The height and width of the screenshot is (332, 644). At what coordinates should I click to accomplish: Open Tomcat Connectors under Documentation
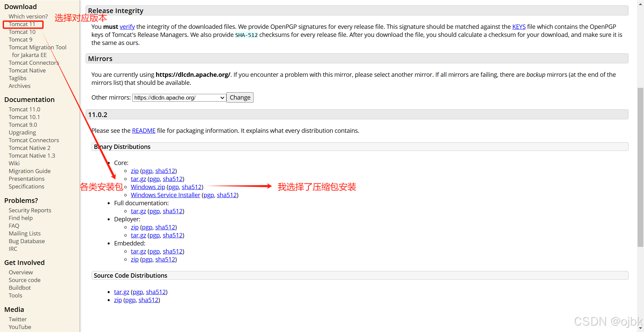pyautogui.click(x=34, y=140)
